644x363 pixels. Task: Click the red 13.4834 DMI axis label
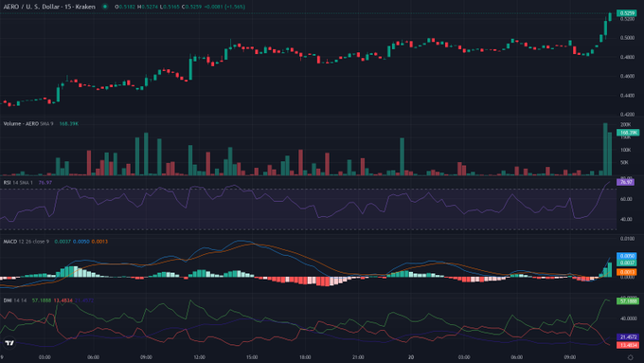point(628,345)
